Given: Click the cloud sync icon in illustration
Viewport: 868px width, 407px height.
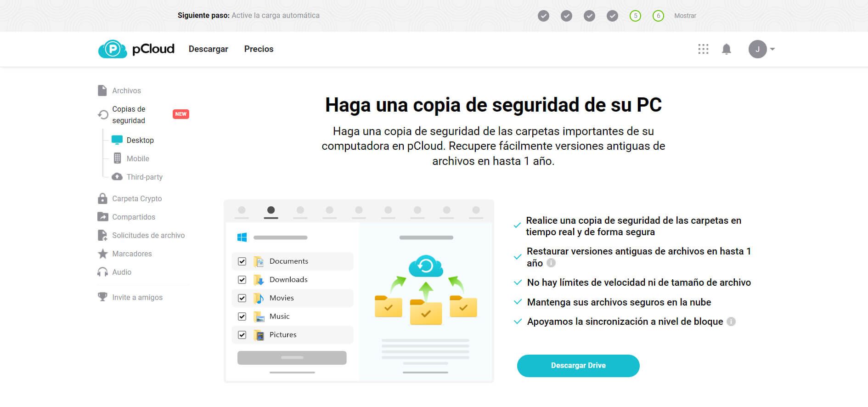Looking at the screenshot, I should coord(426,266).
